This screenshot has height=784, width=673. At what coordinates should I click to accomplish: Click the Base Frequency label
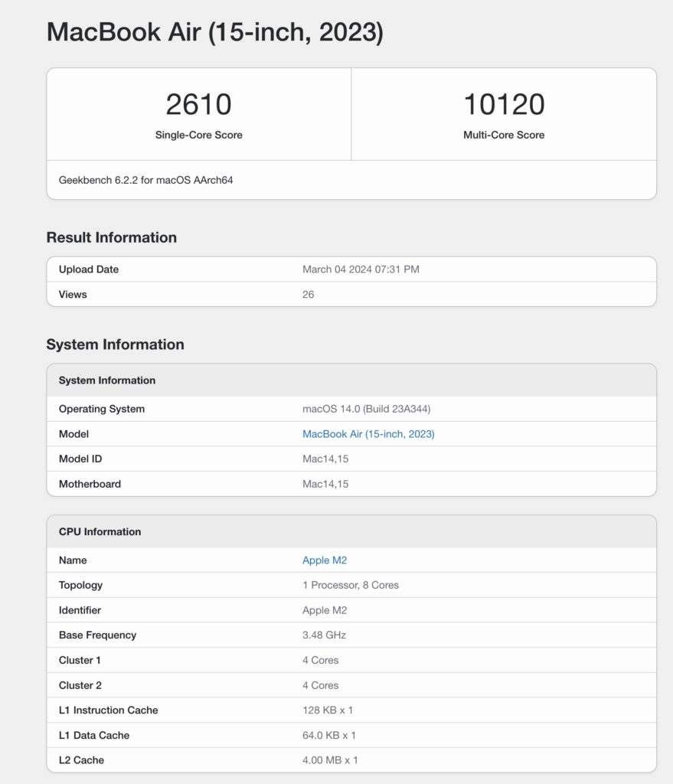97,635
